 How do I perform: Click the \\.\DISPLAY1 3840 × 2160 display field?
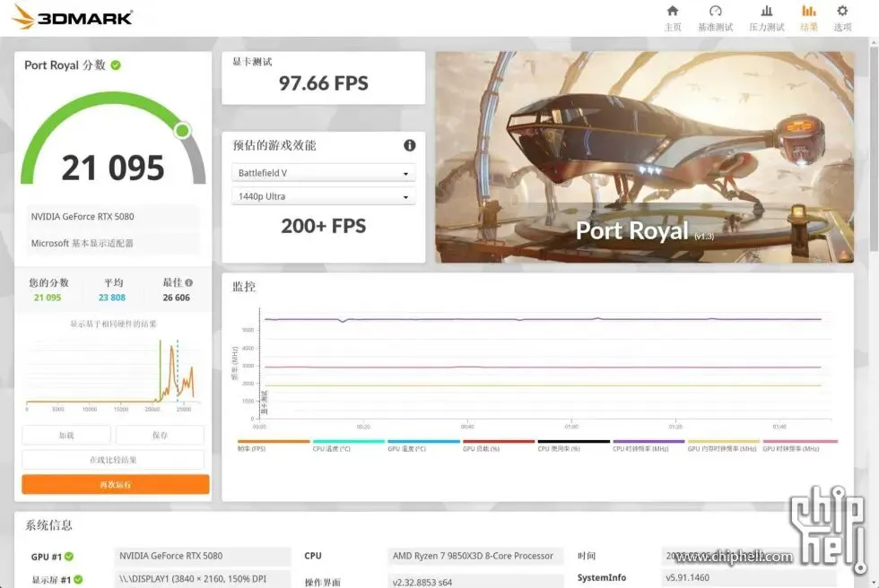coord(203,579)
